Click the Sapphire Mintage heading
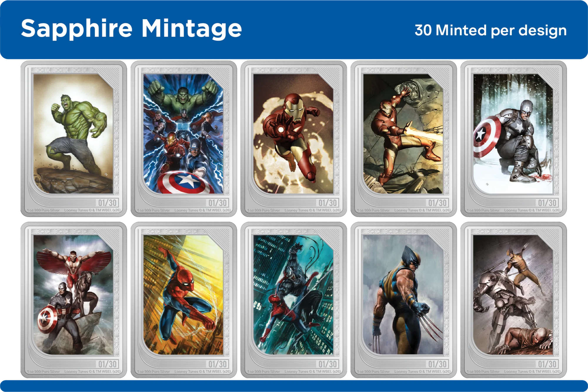 coord(131,29)
